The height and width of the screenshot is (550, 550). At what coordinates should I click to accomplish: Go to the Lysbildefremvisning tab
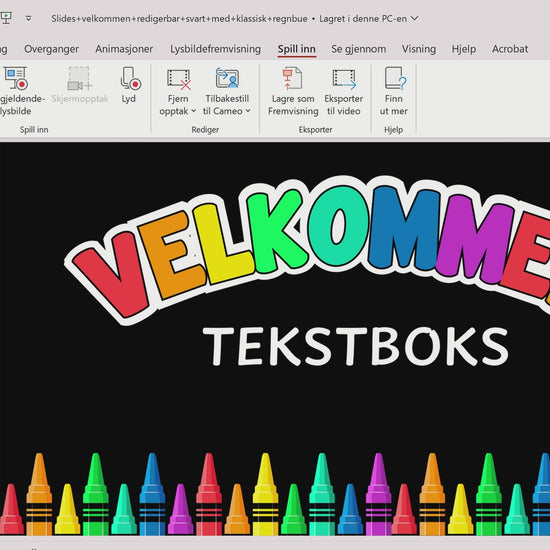point(215,49)
